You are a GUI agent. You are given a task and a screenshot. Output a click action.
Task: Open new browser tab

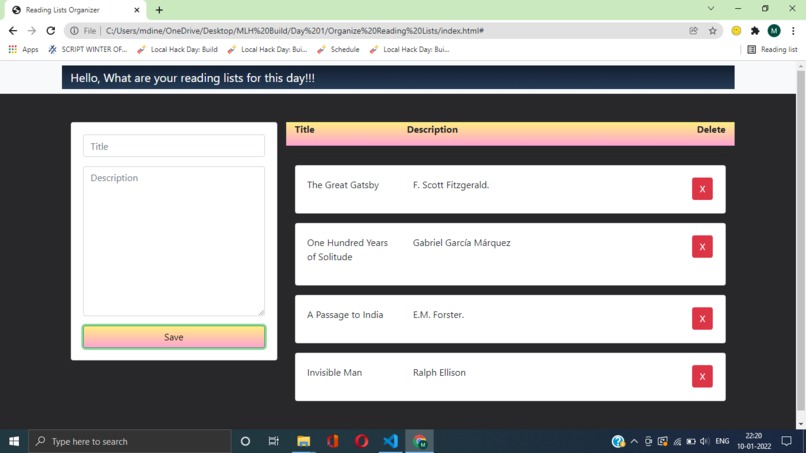[159, 10]
